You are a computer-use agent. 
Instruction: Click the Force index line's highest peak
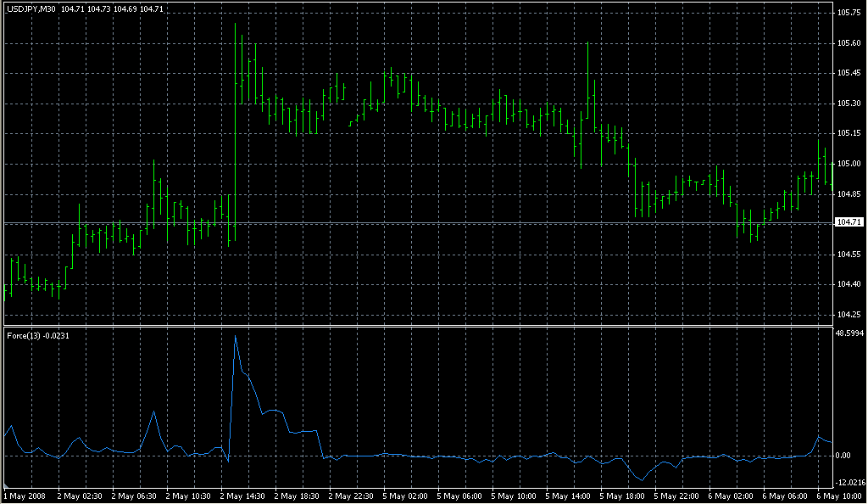pos(236,336)
